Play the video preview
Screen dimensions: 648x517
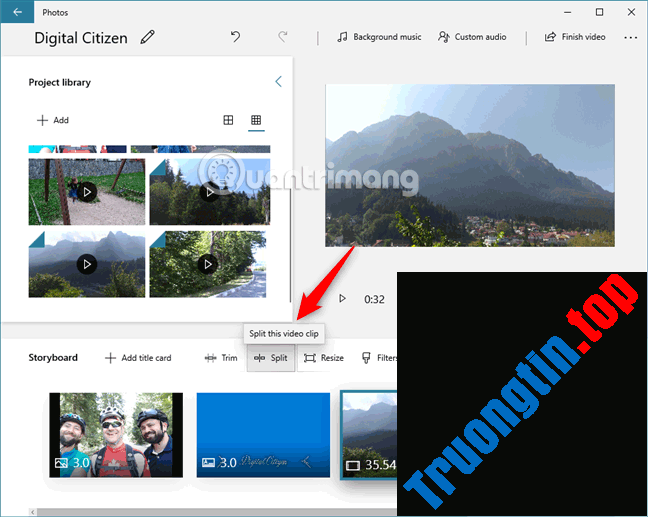coord(342,298)
